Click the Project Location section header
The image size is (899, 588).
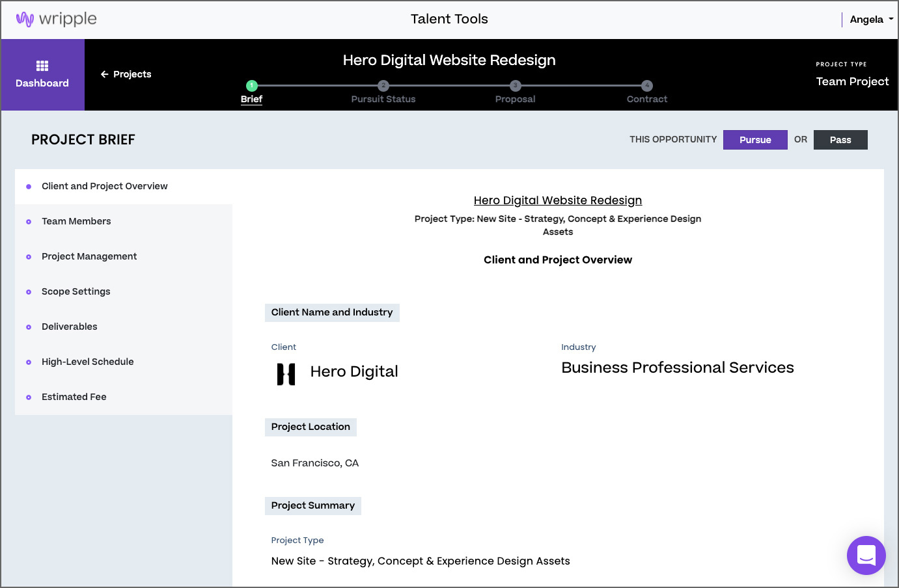point(311,427)
